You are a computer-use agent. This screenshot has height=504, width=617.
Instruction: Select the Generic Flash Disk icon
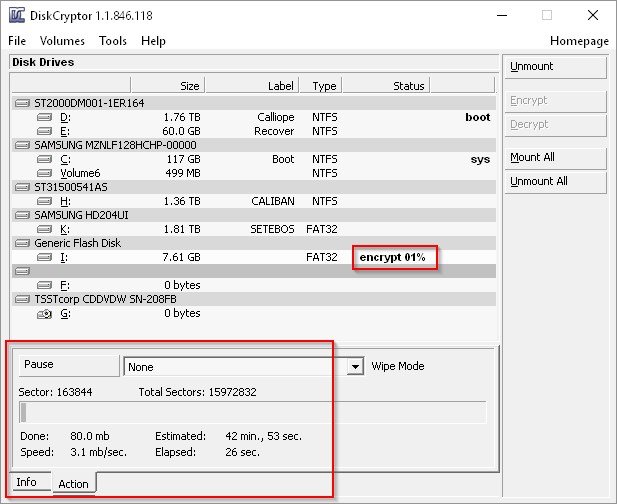click(22, 243)
